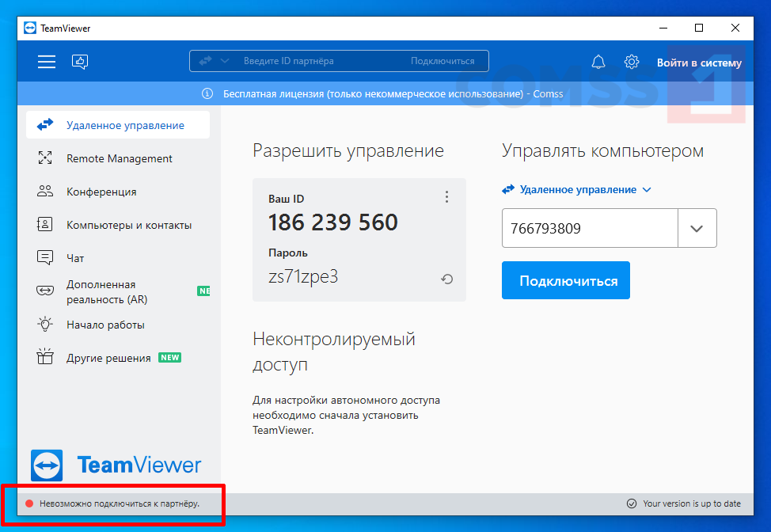This screenshot has width=771, height=532.
Task: Maximize the TeamViewer window
Action: 699,28
